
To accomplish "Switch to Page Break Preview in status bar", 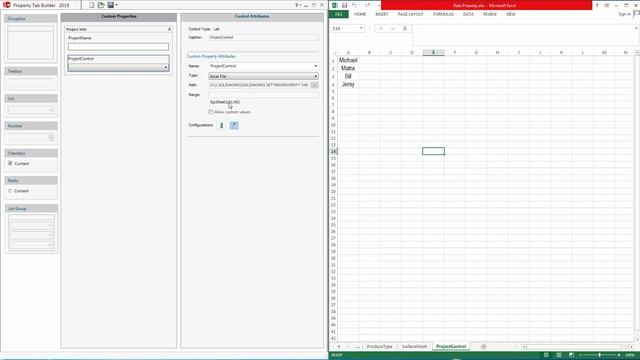I will 571,355.
